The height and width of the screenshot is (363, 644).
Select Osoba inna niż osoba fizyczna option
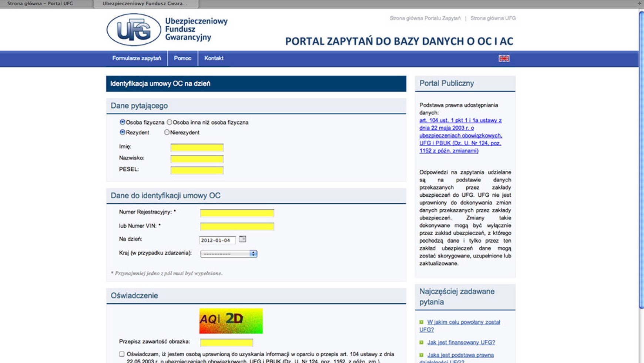170,122
